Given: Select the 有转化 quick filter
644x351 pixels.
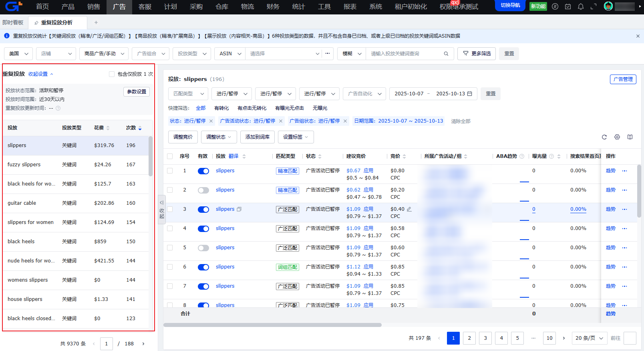Looking at the screenshot, I should [221, 108].
